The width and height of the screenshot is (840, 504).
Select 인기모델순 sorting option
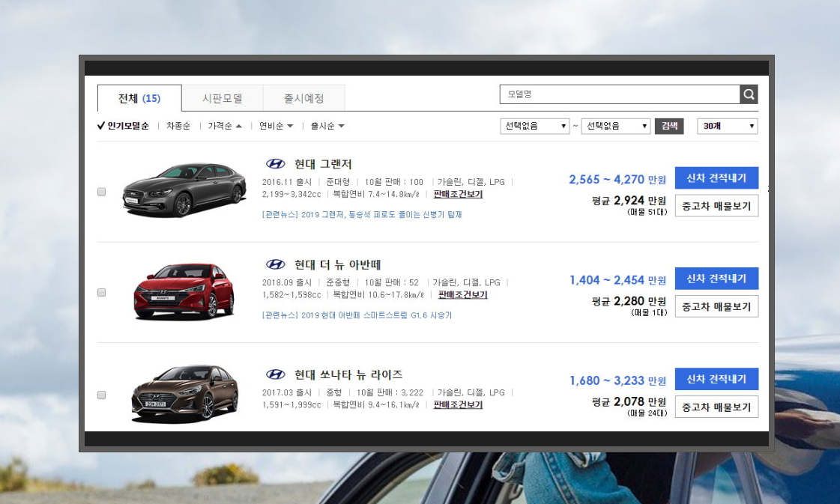point(123,126)
